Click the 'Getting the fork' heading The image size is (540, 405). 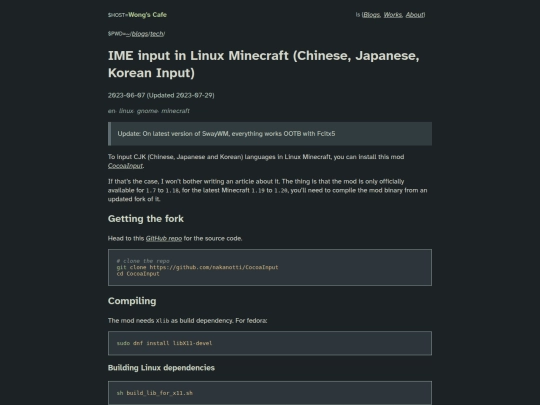tap(146, 219)
